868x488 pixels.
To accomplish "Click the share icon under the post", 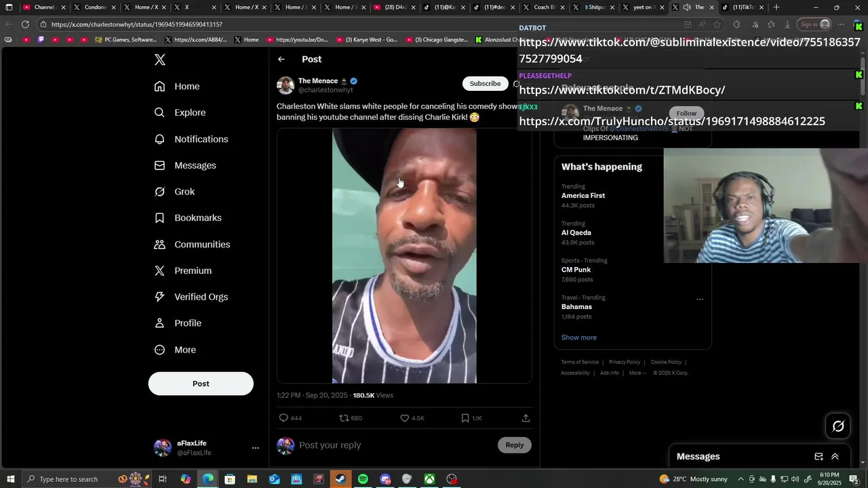I will pos(526,418).
